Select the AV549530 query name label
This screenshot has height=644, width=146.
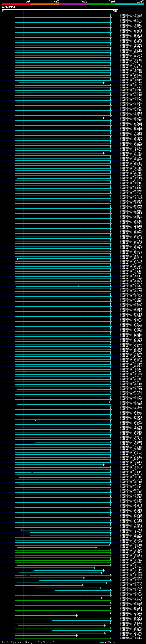tap(8, 8)
